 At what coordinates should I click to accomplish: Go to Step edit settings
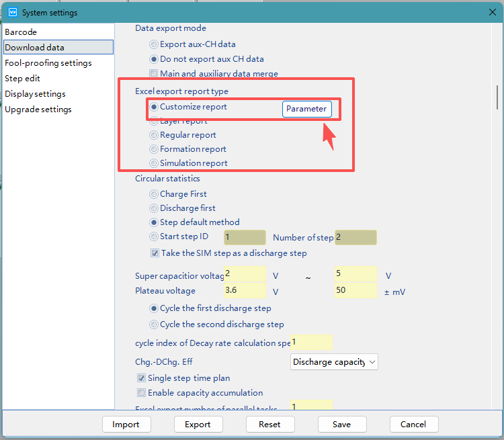click(22, 78)
